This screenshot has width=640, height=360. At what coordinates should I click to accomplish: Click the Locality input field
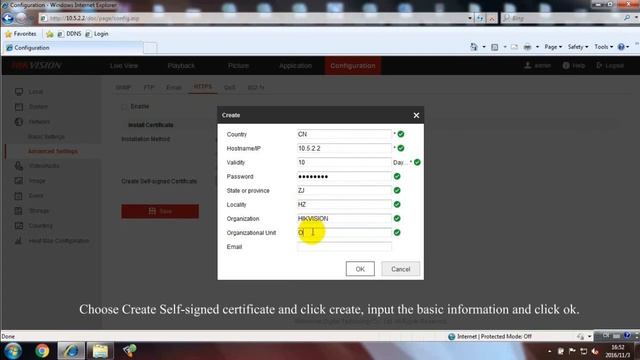click(344, 204)
